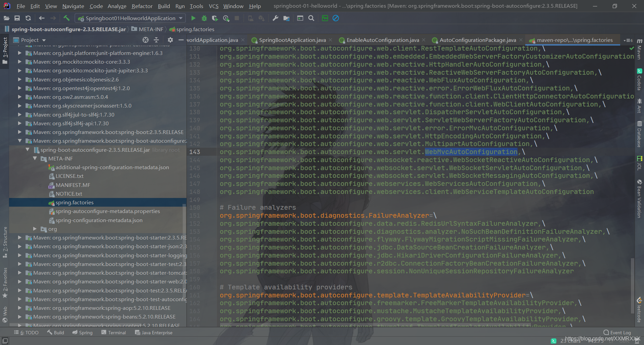This screenshot has width=644, height=345.
Task: Open Project panel gear options
Action: 170,40
